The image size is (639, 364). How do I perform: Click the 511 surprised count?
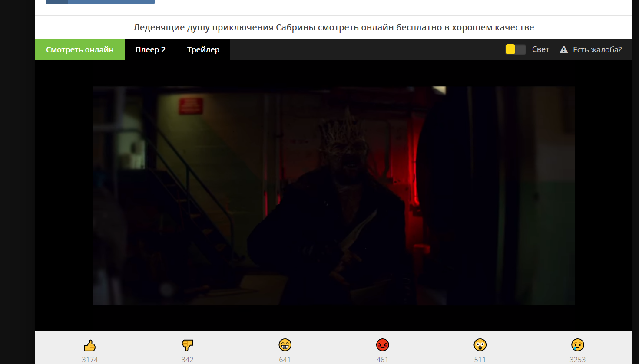click(x=480, y=360)
